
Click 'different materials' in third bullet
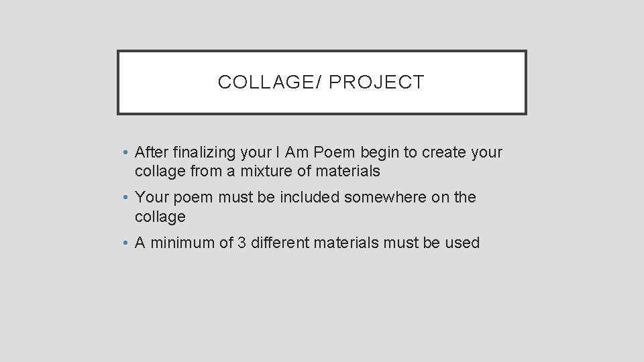point(315,243)
